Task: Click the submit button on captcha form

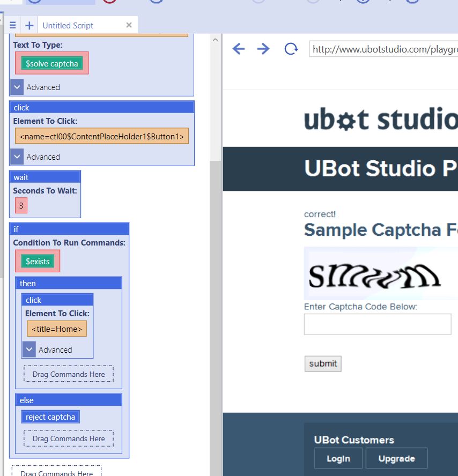Action: (323, 363)
